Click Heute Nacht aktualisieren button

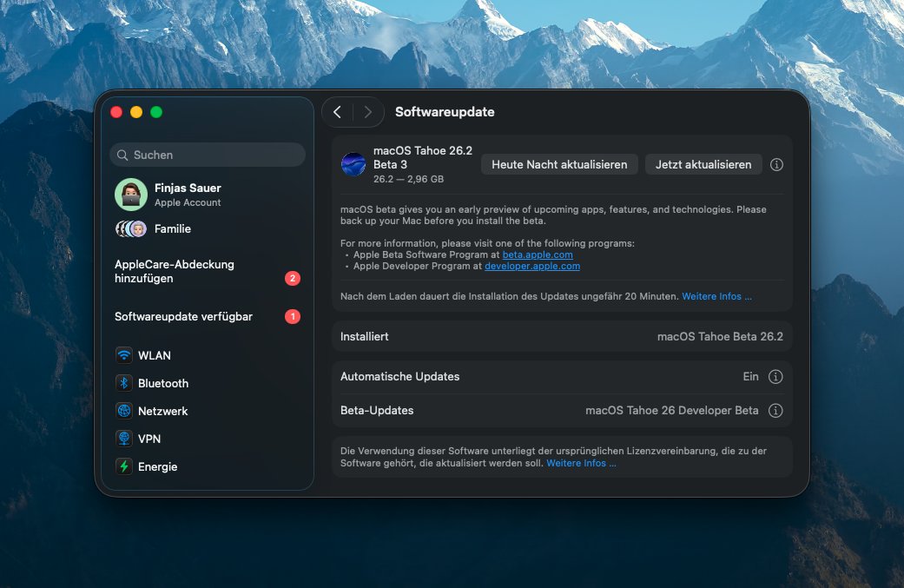[559, 164]
